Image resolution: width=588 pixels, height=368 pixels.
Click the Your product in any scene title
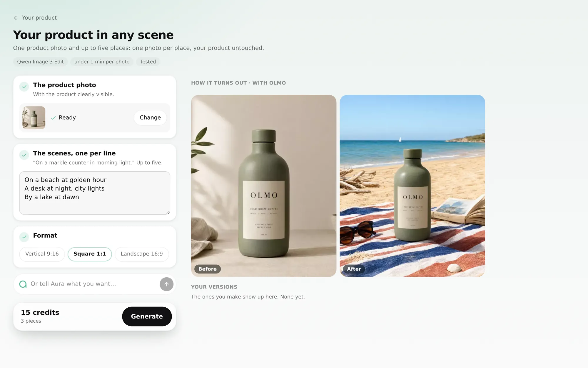point(93,35)
